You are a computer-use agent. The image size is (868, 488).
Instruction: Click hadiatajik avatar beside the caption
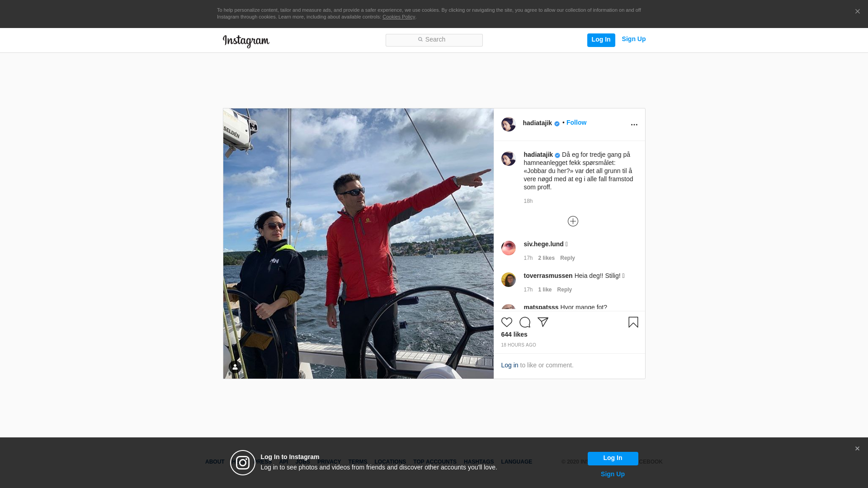click(x=508, y=159)
